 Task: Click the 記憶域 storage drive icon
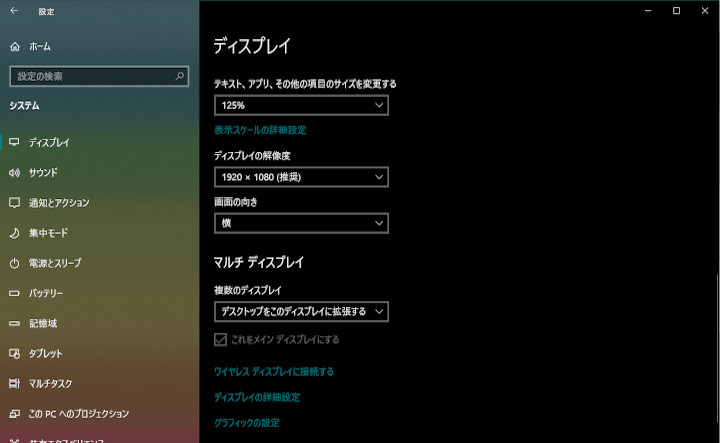pyautogui.click(x=14, y=323)
